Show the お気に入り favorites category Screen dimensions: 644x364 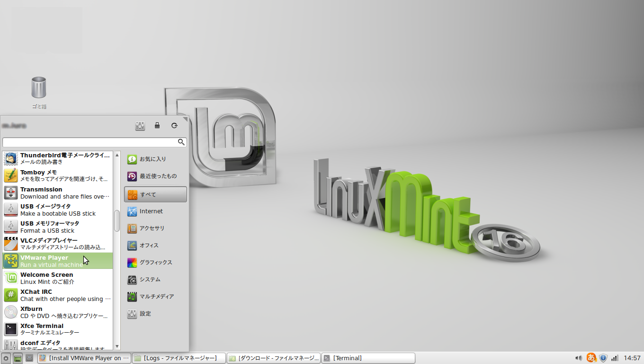[155, 160]
